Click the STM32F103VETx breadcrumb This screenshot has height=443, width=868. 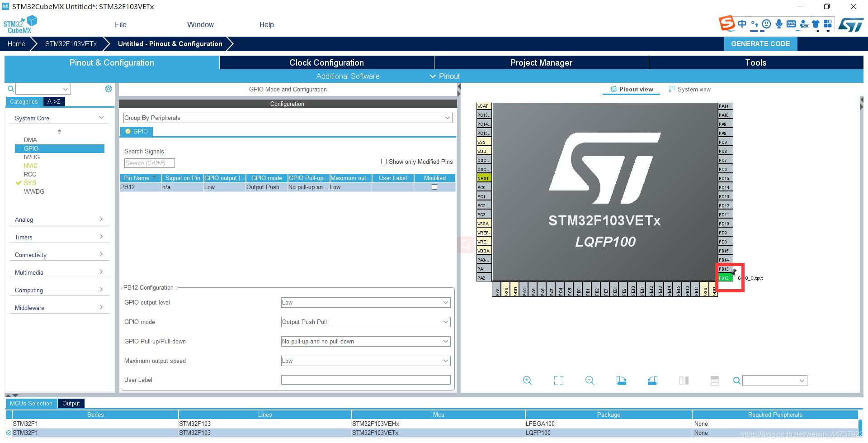(x=71, y=44)
